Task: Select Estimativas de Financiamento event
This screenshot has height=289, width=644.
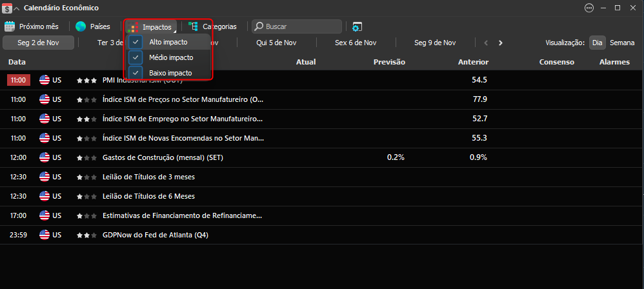Action: (x=182, y=215)
